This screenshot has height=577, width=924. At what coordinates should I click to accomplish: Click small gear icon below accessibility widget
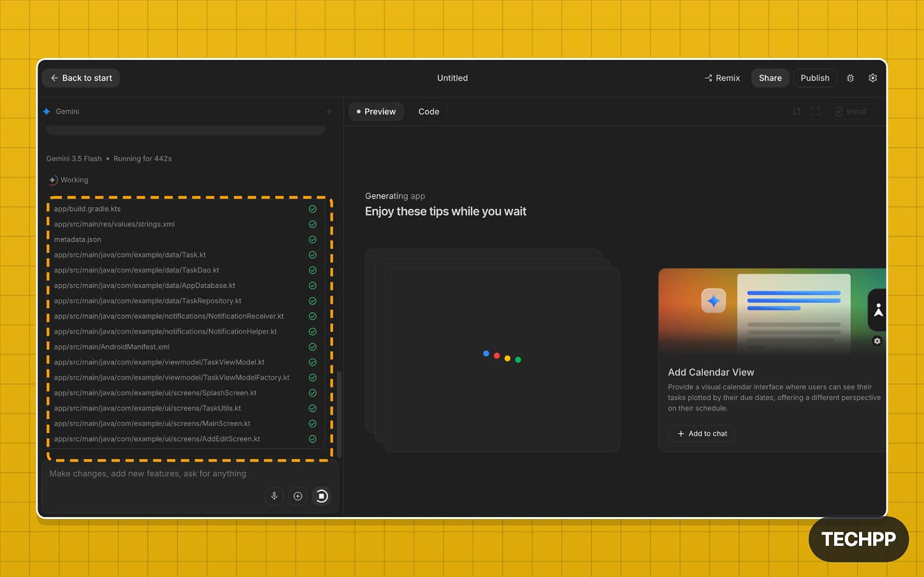[877, 341]
